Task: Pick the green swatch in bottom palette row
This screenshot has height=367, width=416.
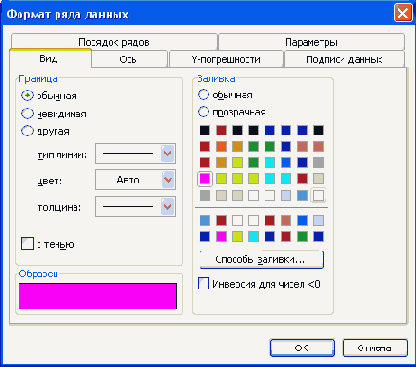Action: 302,236
